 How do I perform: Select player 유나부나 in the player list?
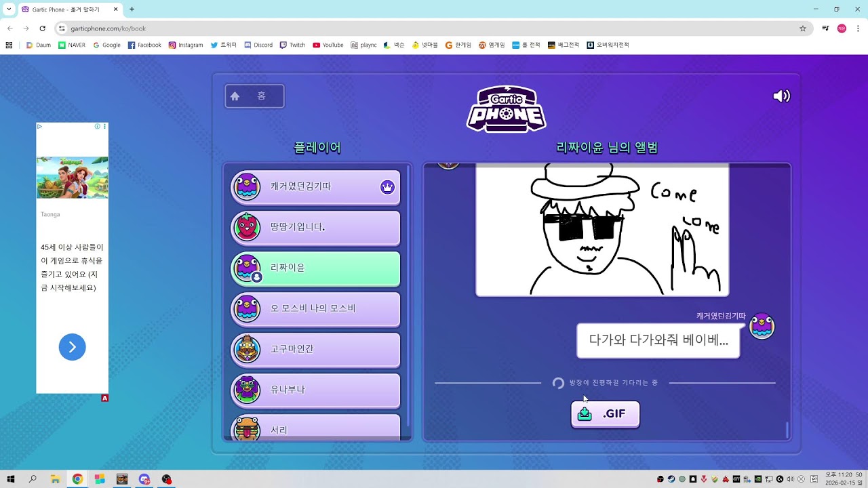coord(315,390)
